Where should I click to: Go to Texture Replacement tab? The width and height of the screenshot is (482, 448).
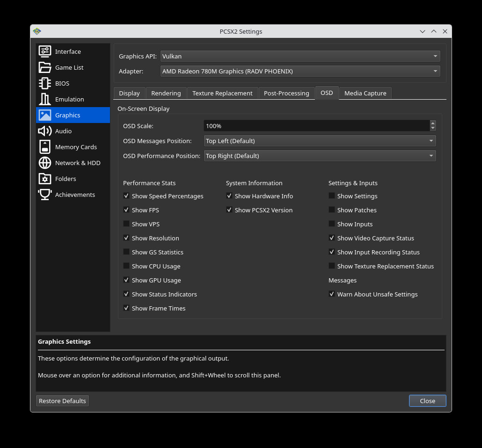222,93
